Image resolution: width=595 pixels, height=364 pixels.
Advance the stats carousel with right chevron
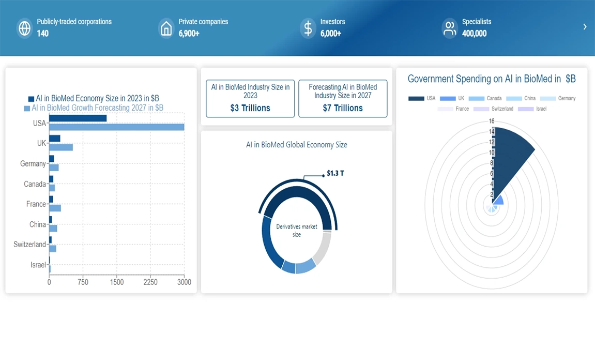coord(585,27)
